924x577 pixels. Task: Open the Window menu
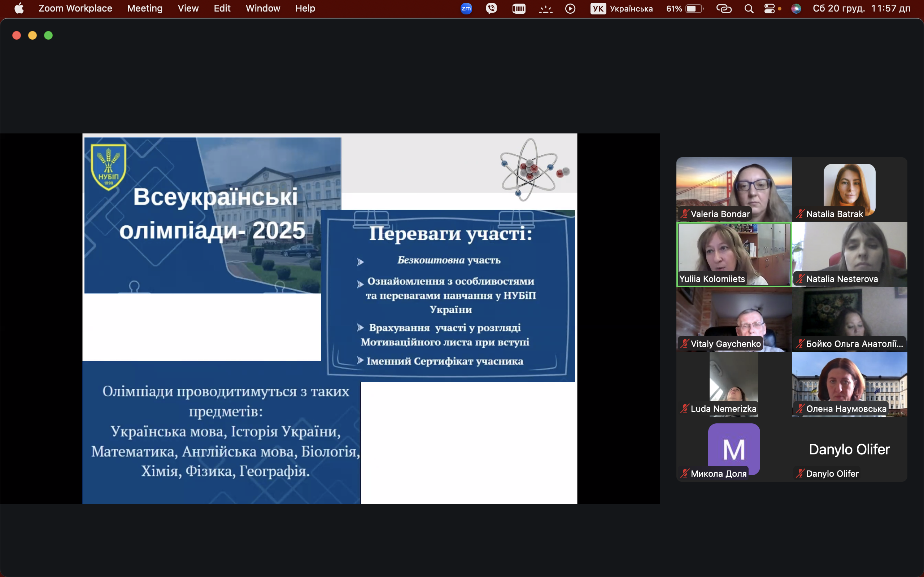coord(263,8)
